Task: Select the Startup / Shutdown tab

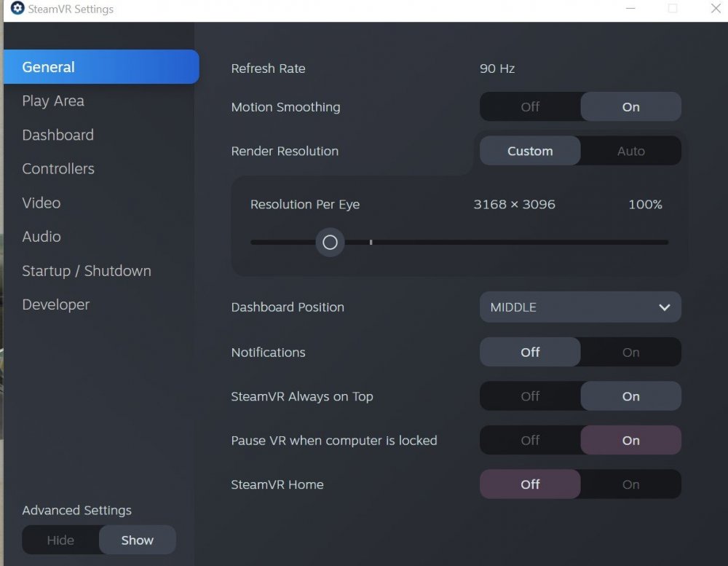Action: pos(87,271)
